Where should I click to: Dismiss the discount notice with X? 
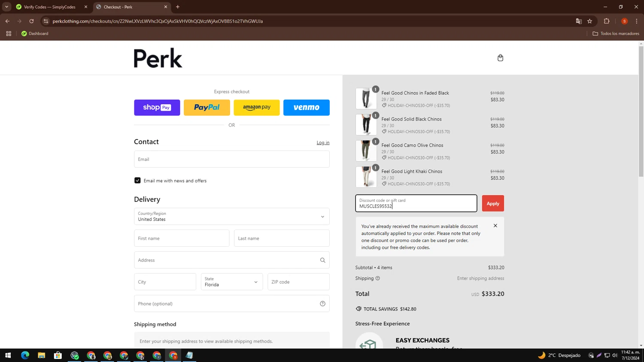tap(495, 226)
